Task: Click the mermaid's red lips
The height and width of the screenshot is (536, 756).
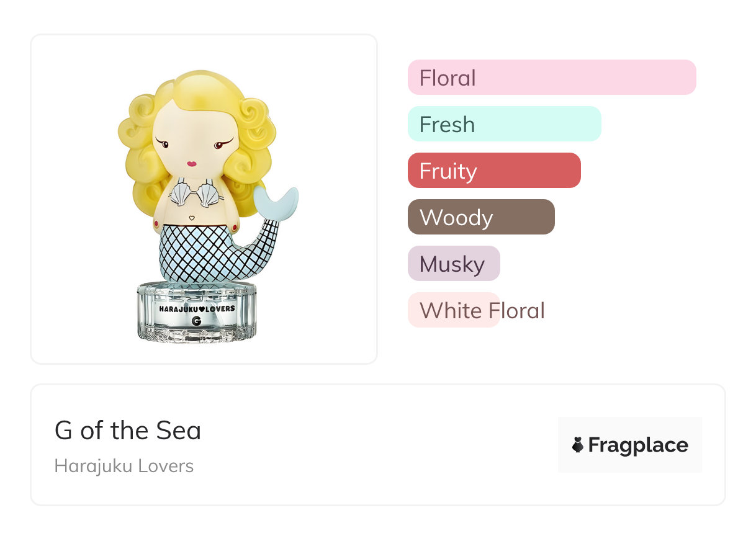Action: (192, 164)
